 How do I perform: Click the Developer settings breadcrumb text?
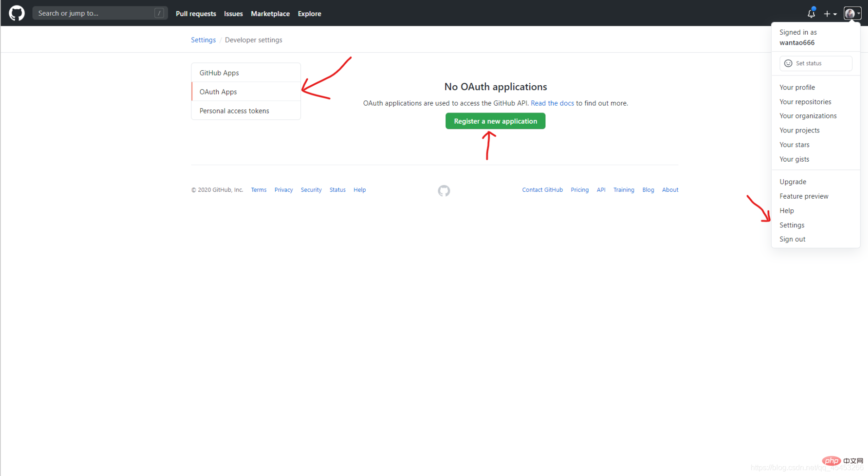point(253,40)
